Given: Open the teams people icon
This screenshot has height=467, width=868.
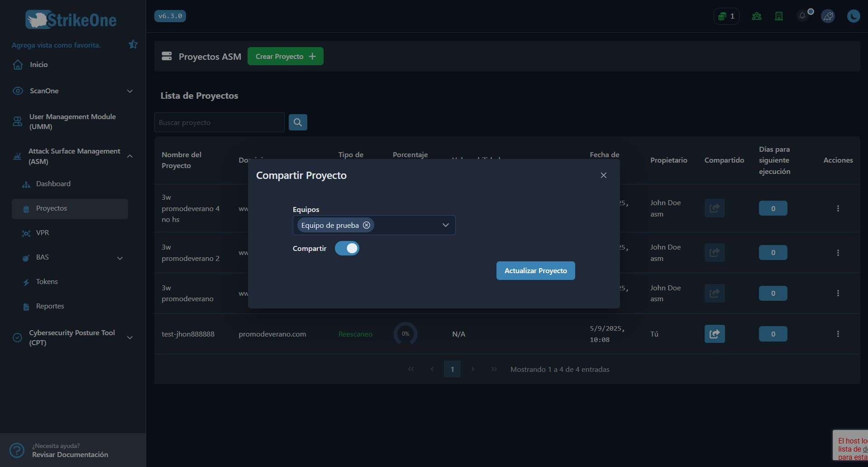Looking at the screenshot, I should coord(757,16).
